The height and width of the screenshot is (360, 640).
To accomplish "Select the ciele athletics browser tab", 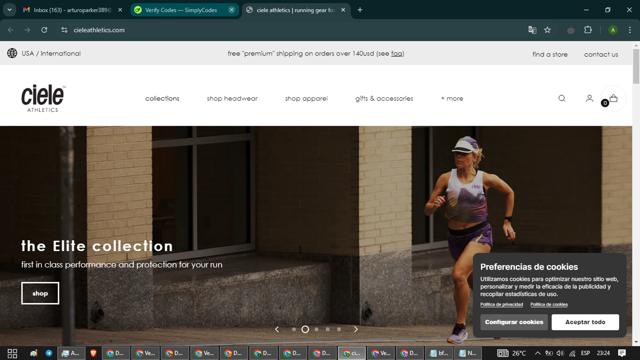I will point(296,10).
